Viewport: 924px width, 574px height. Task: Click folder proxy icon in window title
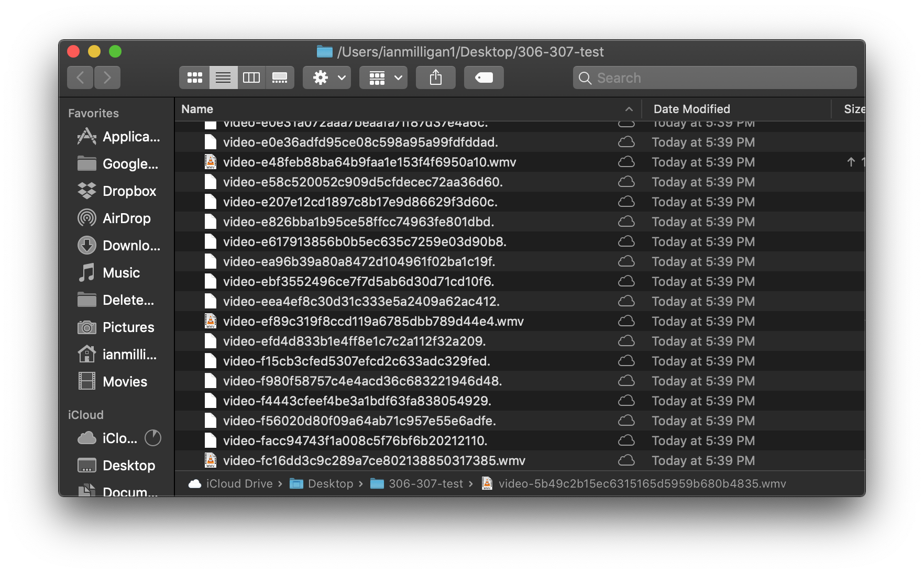click(x=325, y=51)
